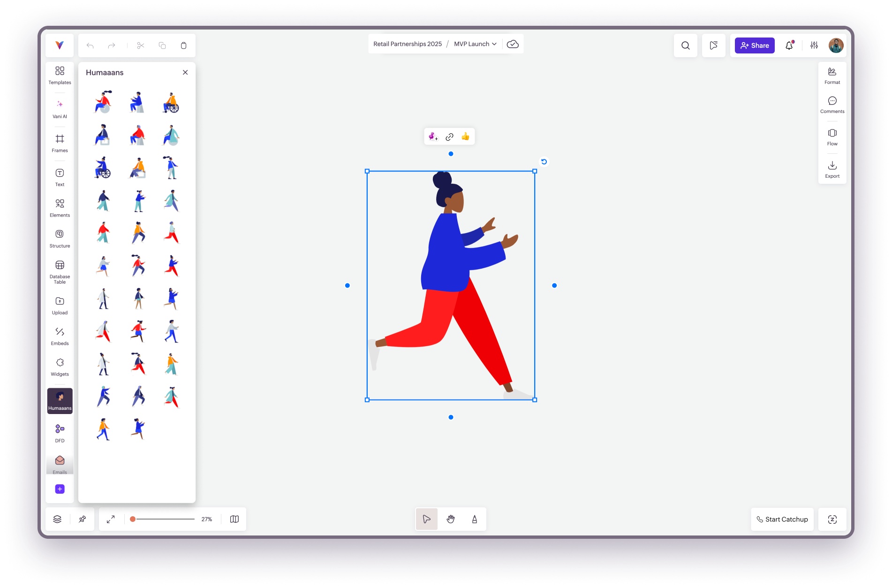Open the Elements panel

pyautogui.click(x=60, y=208)
